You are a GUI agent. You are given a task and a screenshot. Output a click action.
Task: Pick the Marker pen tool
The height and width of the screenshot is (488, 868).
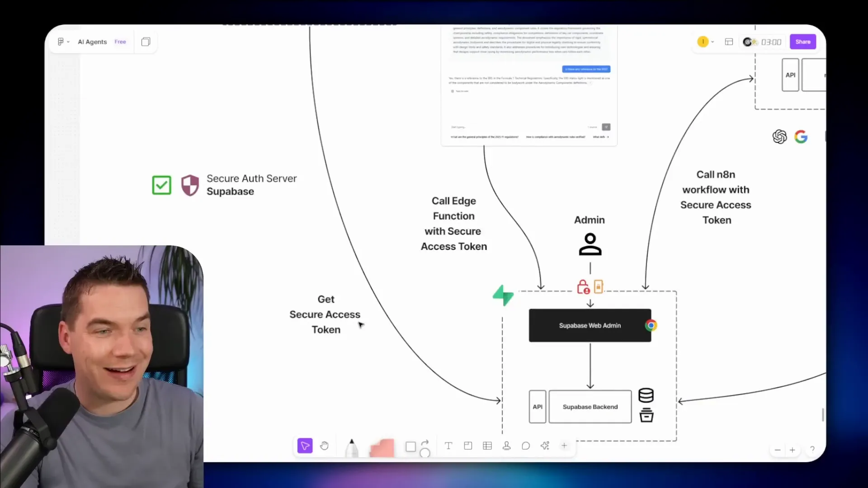(x=352, y=447)
